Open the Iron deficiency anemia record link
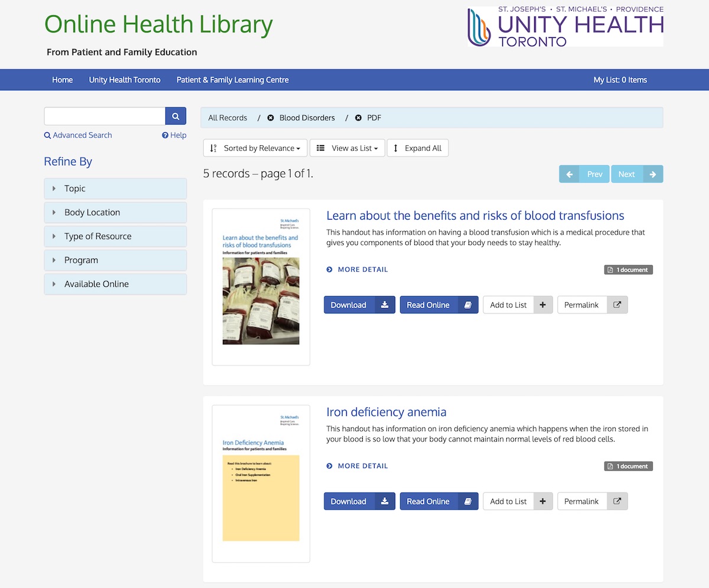This screenshot has height=588, width=709. (x=386, y=411)
